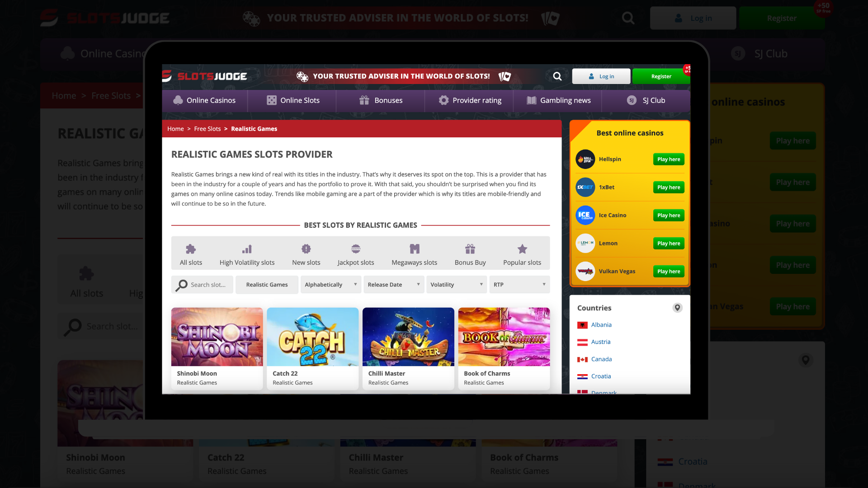Click the playing cards icon in the foreground banner

pyautogui.click(x=505, y=76)
